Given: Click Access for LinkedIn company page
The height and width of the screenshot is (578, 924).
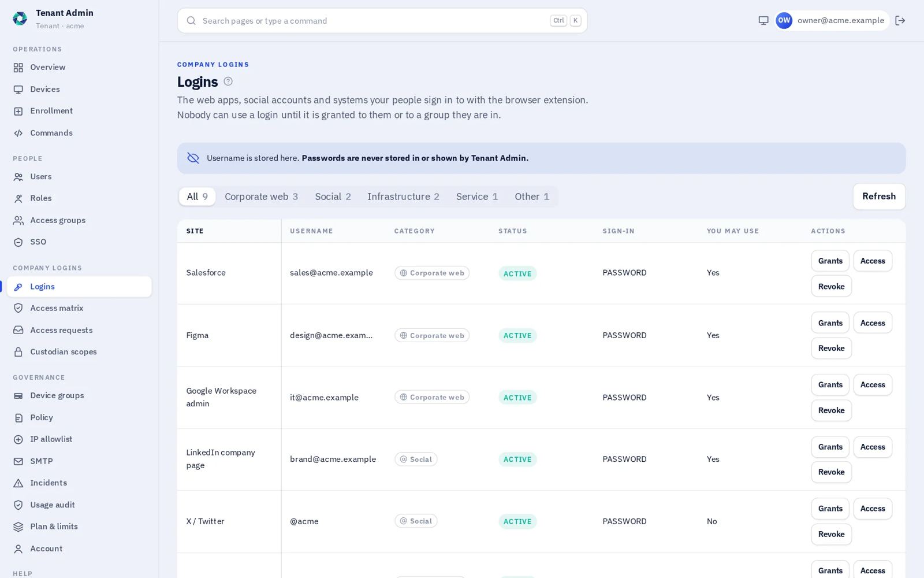Looking at the screenshot, I should pyautogui.click(x=873, y=447).
